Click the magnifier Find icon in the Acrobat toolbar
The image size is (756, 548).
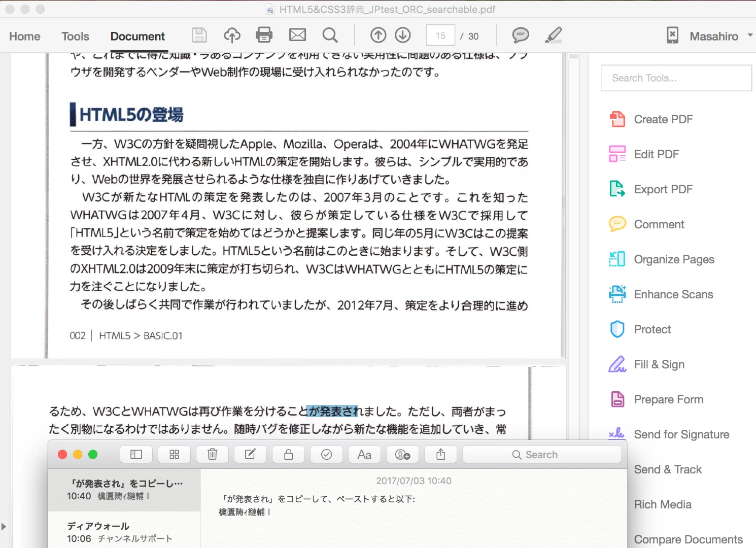tap(330, 35)
